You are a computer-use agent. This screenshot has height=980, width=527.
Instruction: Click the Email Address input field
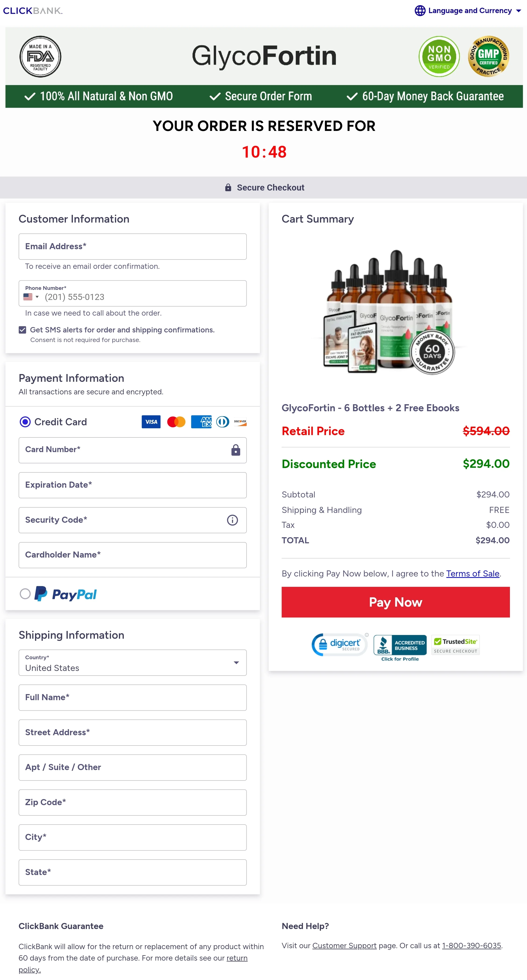pyautogui.click(x=132, y=246)
